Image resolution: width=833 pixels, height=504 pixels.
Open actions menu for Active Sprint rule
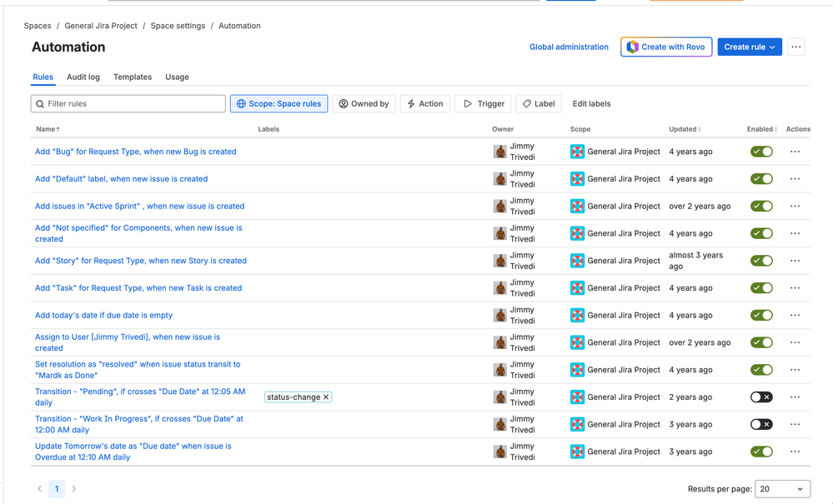[795, 206]
